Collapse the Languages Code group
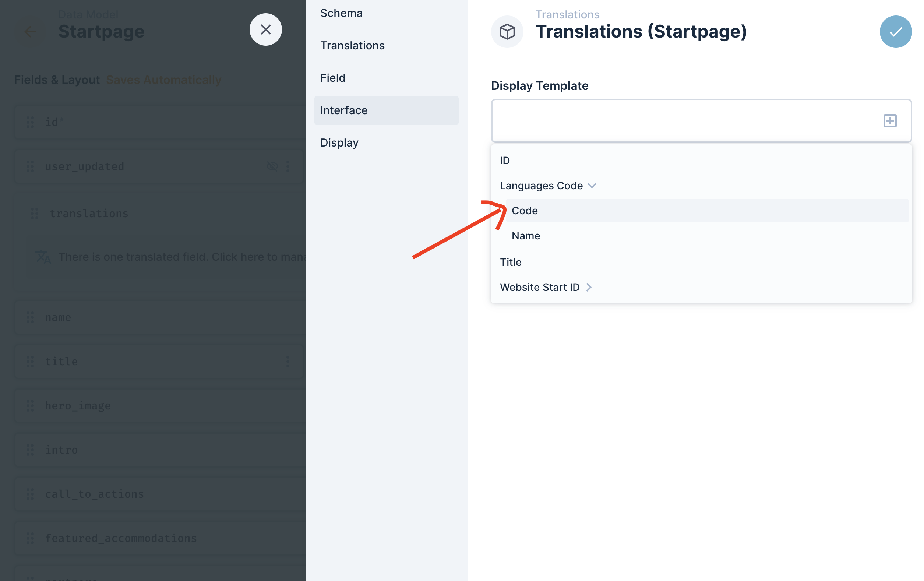 [592, 186]
